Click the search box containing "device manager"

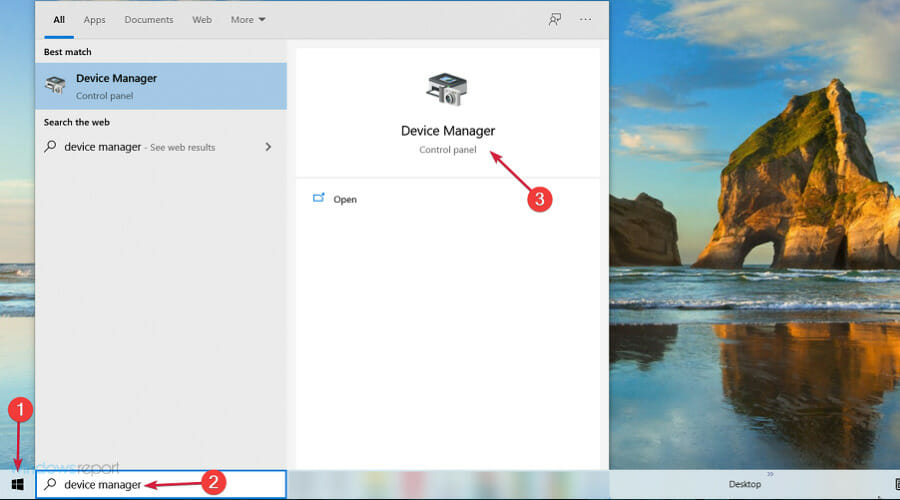click(x=161, y=485)
